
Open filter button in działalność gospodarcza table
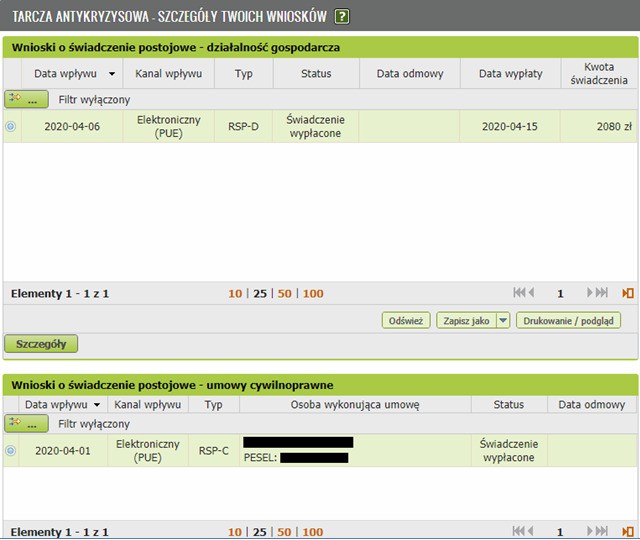tap(26, 99)
